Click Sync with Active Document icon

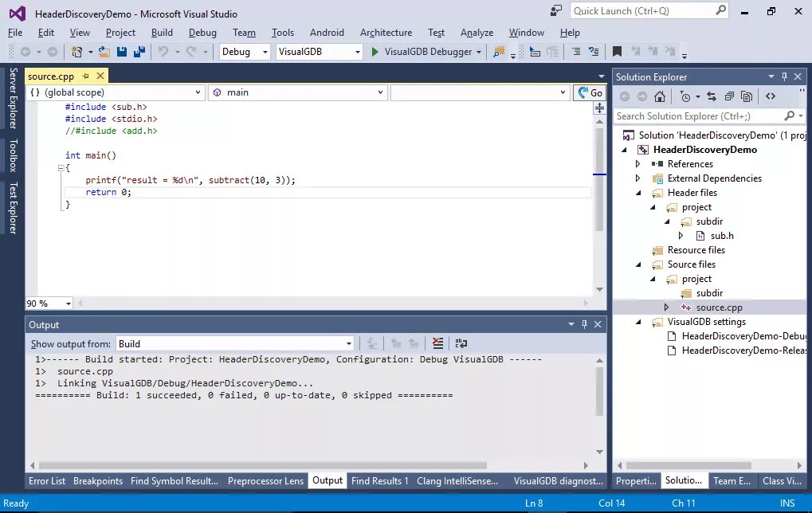point(712,96)
